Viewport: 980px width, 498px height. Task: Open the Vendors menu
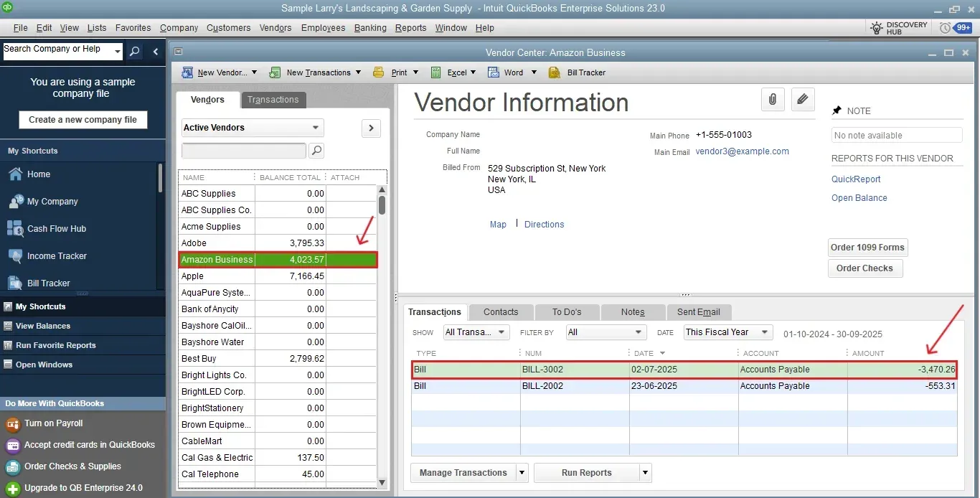[275, 28]
